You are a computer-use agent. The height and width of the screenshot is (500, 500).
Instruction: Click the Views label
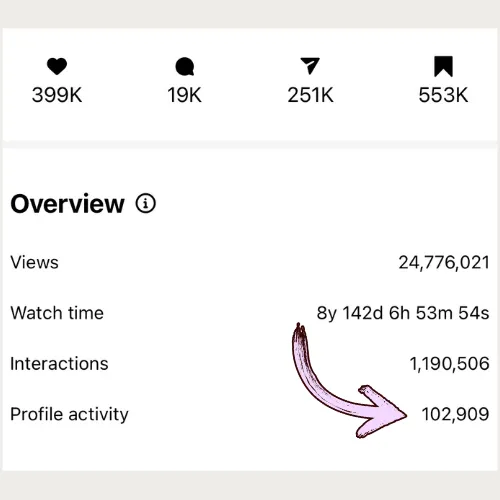tap(34, 262)
